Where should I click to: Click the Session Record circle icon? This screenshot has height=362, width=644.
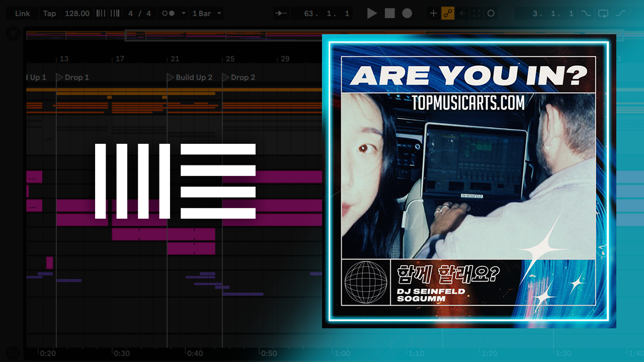tap(491, 14)
